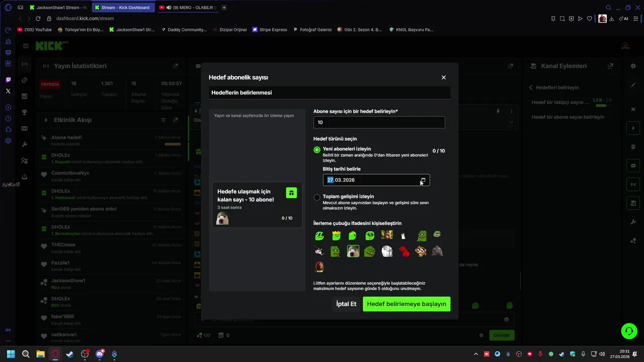Click the dashboard.kick.com address bar
Viewport: 644px width, 362px height.
pyautogui.click(x=85, y=19)
